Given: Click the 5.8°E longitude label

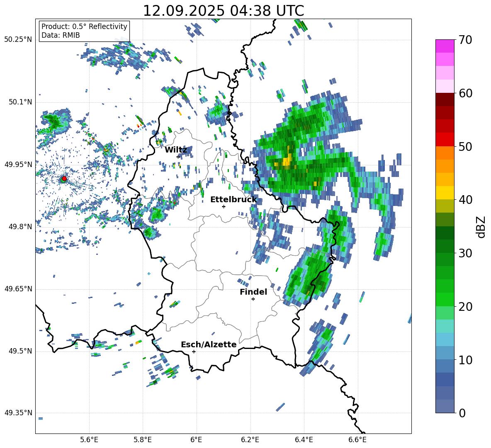Looking at the screenshot, I should 143,440.
